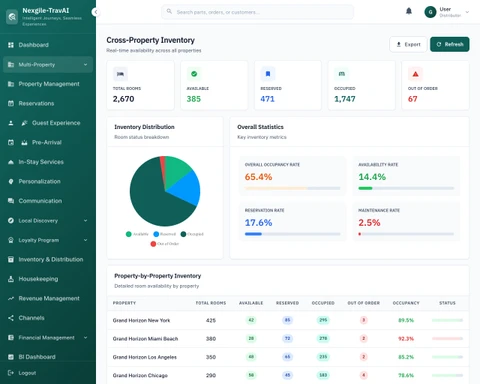Click the Available green checkmark icon
Screen dimensions: 480x384
(x=194, y=74)
